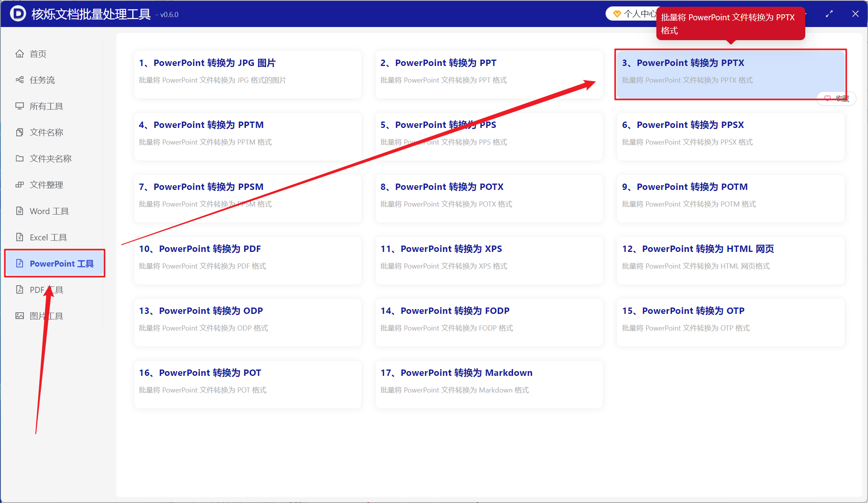Click the file name icon beside 文件名称
868x503 pixels.
[x=19, y=132]
